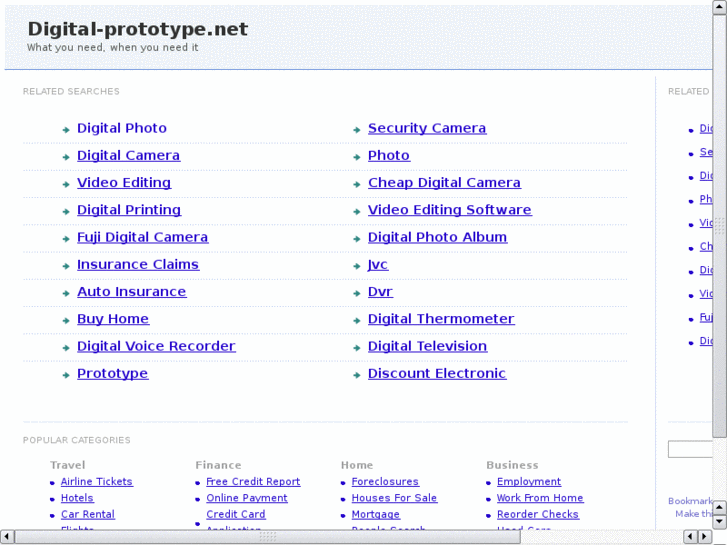
Task: Open the Digital Camera link
Action: 128,156
